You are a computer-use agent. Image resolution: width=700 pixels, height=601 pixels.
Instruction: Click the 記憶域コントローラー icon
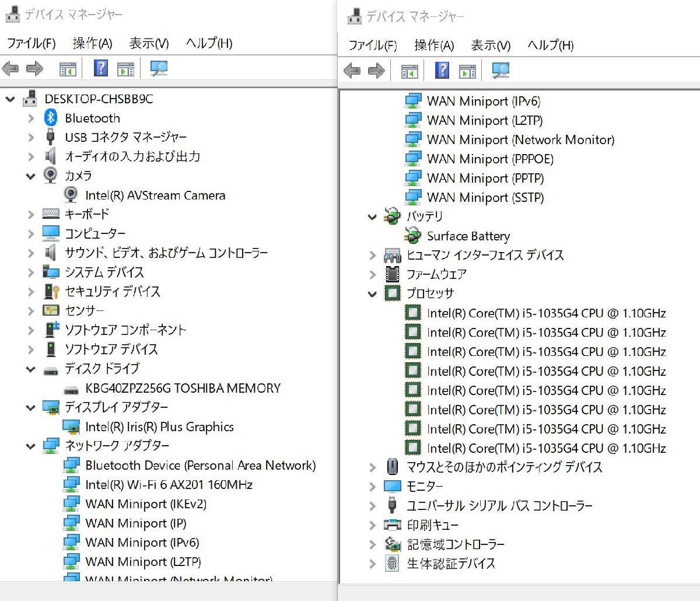393,544
